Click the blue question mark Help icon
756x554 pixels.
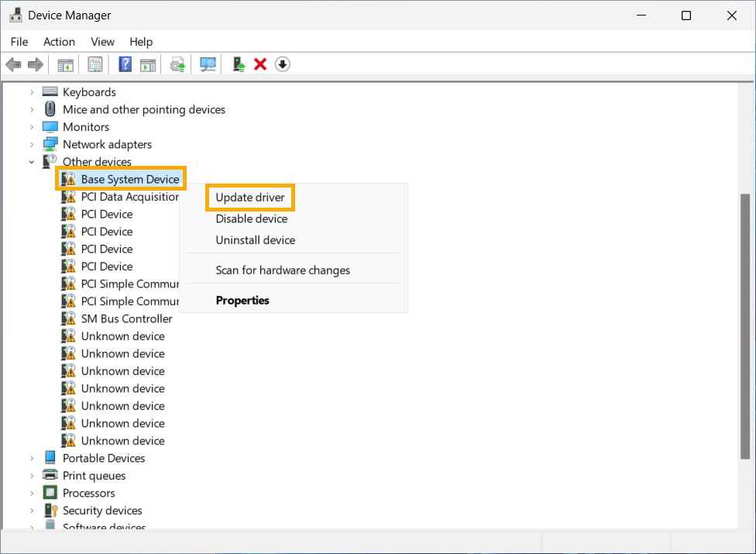pyautogui.click(x=125, y=64)
